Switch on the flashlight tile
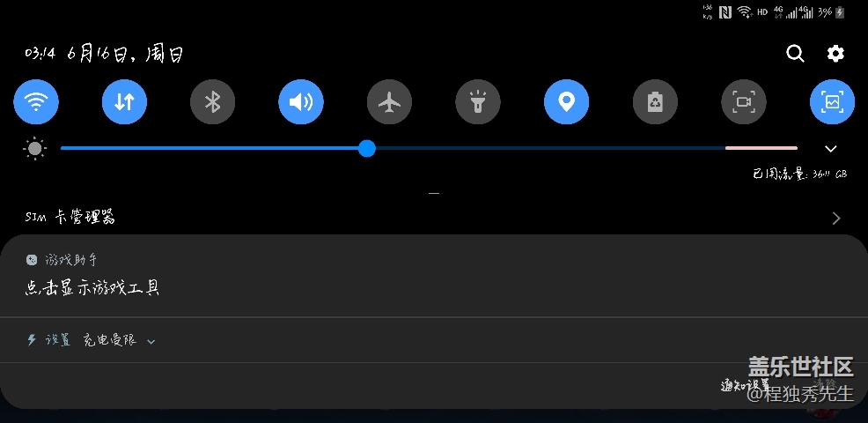The height and width of the screenshot is (423, 868). 478,102
